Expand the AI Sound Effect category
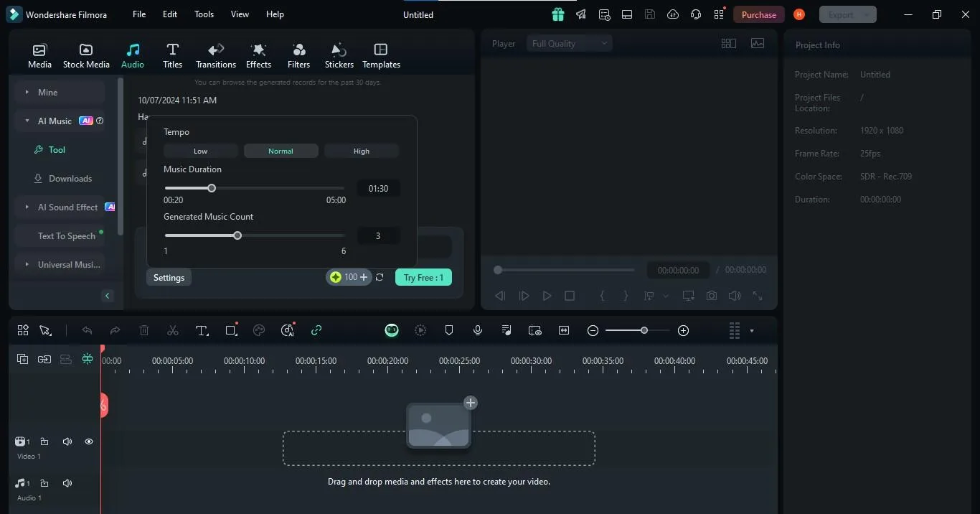Screen dimensions: 980x514 (27, 207)
